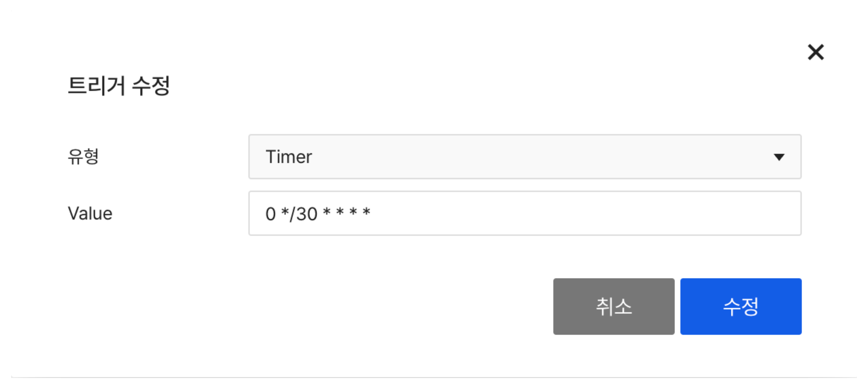The width and height of the screenshot is (868, 390).
Task: Click the Value field label
Action: (90, 214)
